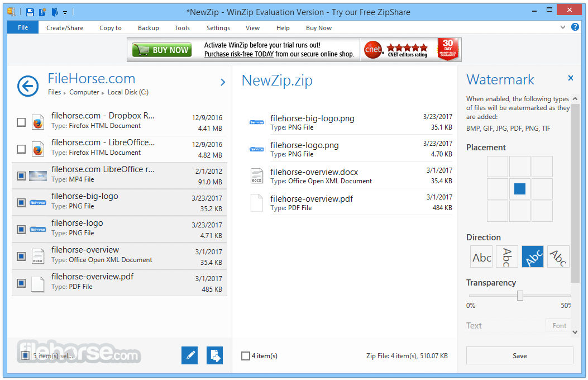Screen dimensions: 588x380
Task: Open the File menu
Action: (x=23, y=27)
